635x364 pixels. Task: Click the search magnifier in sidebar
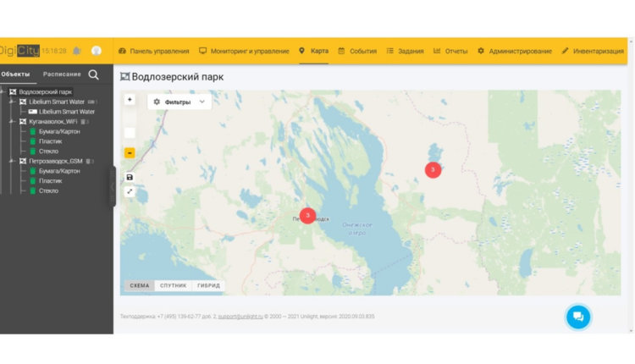94,74
